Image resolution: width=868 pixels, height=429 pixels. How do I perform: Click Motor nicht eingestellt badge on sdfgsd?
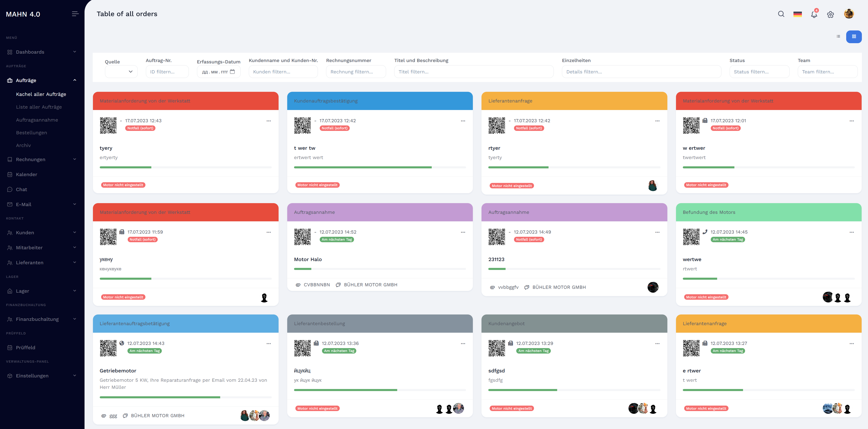511,409
